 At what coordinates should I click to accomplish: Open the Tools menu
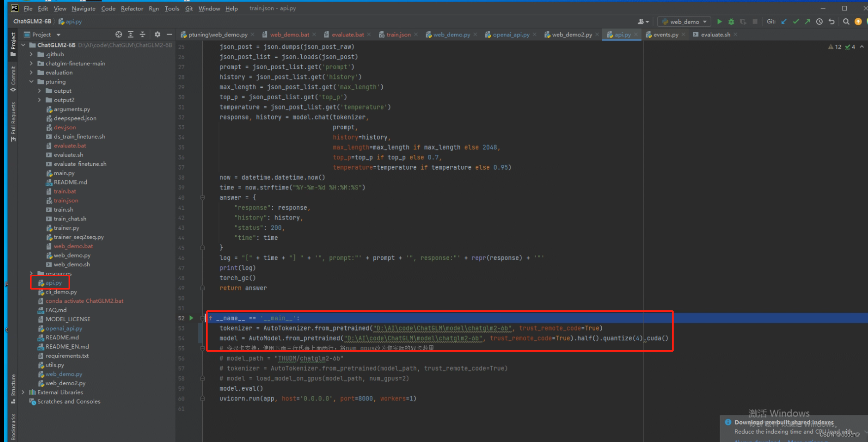[172, 8]
